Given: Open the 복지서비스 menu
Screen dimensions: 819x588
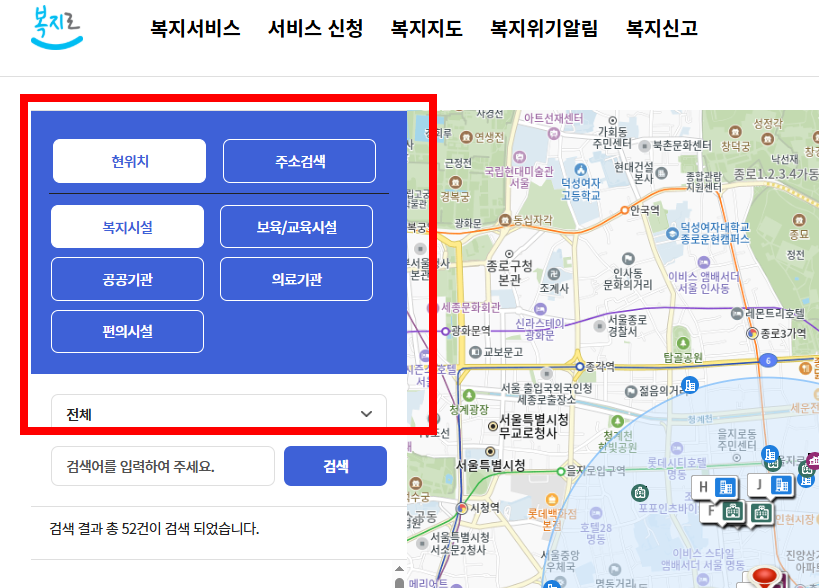Looking at the screenshot, I should (x=196, y=29).
